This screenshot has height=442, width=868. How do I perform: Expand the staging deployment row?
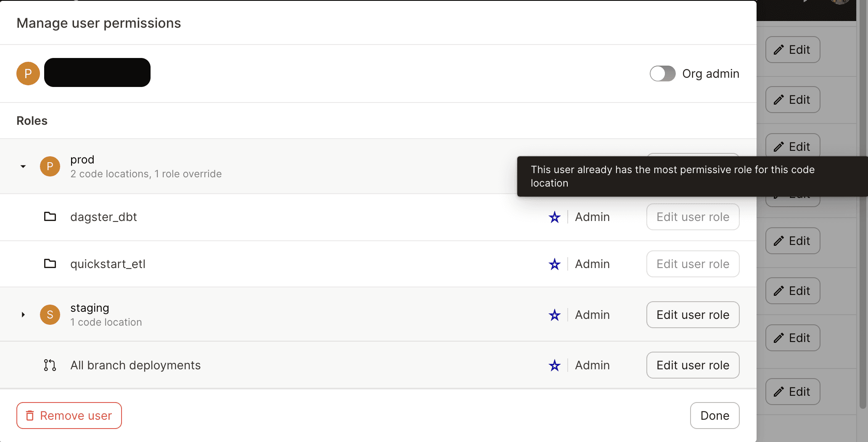coord(23,315)
